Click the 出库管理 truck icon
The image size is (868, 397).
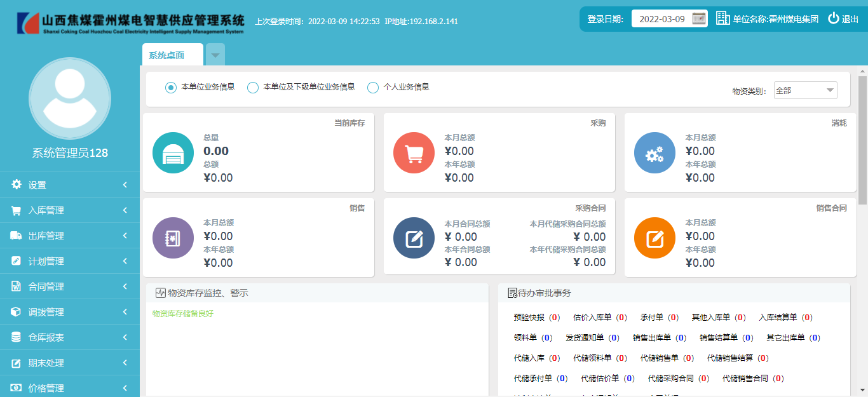click(x=15, y=235)
